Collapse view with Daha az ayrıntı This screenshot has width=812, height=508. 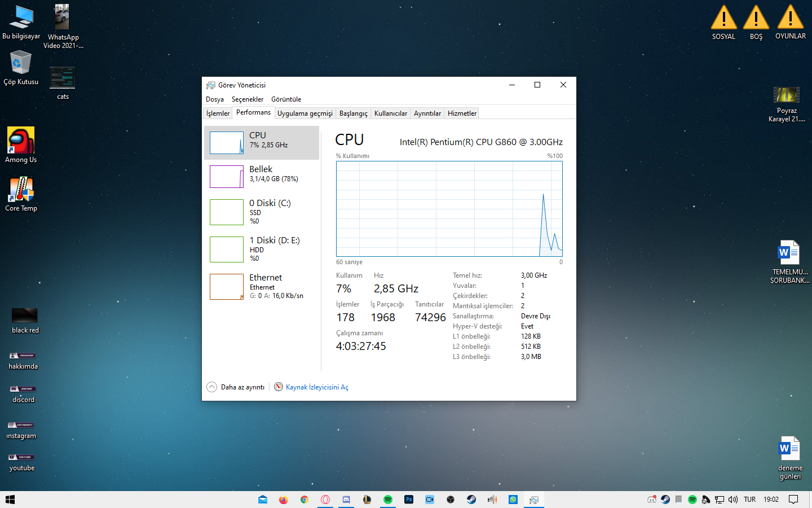click(x=236, y=387)
